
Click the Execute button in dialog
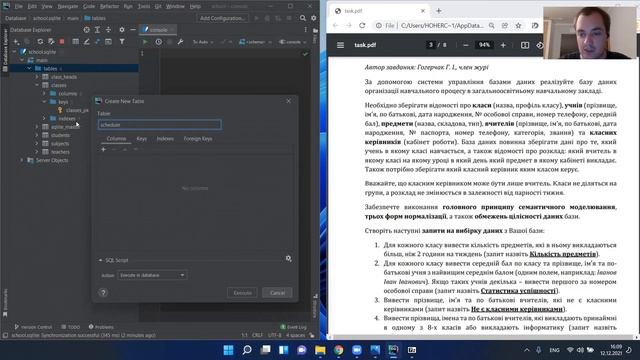[242, 293]
